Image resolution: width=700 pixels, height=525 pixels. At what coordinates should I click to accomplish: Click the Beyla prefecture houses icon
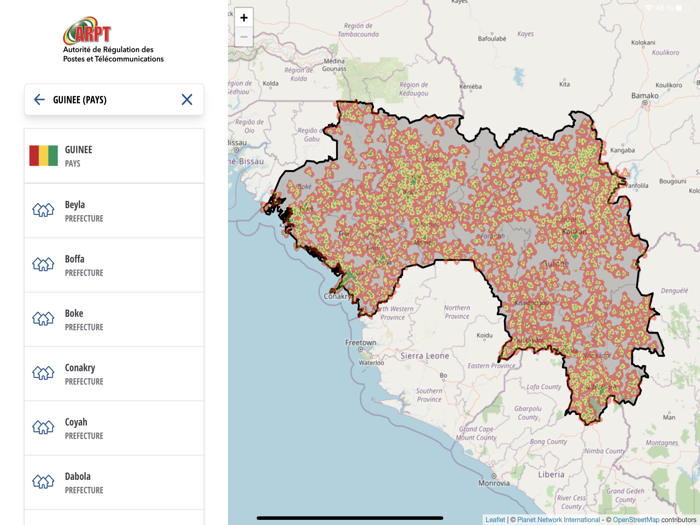[x=43, y=211]
